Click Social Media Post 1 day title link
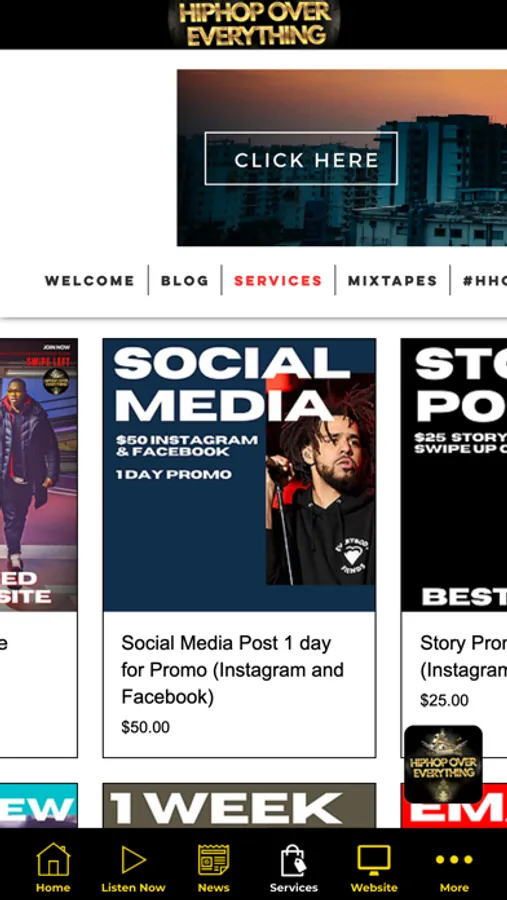This screenshot has width=507, height=900. [233, 670]
